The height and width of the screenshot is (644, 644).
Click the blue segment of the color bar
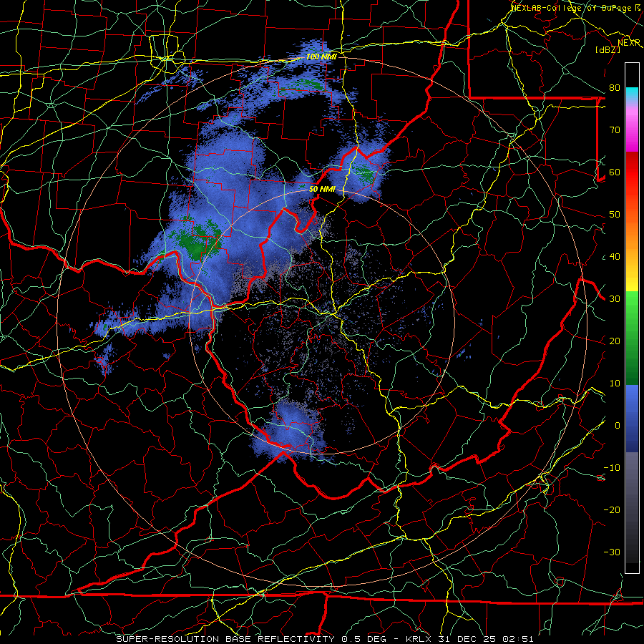click(632, 418)
